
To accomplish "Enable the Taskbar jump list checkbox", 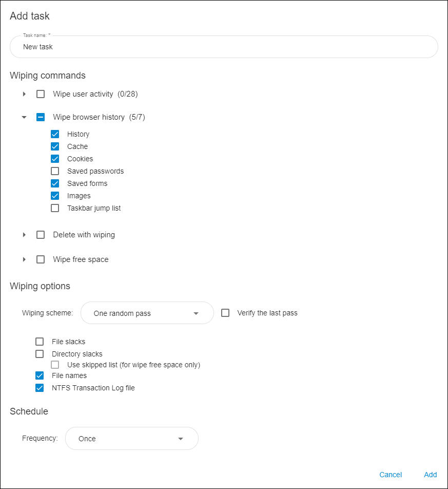I will click(x=55, y=208).
